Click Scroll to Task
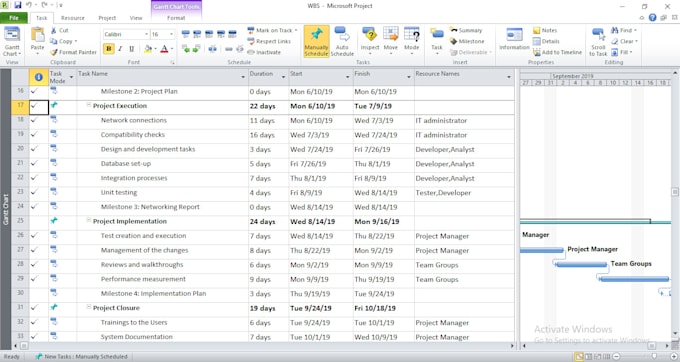This screenshot has height=362, width=680. pyautogui.click(x=598, y=41)
